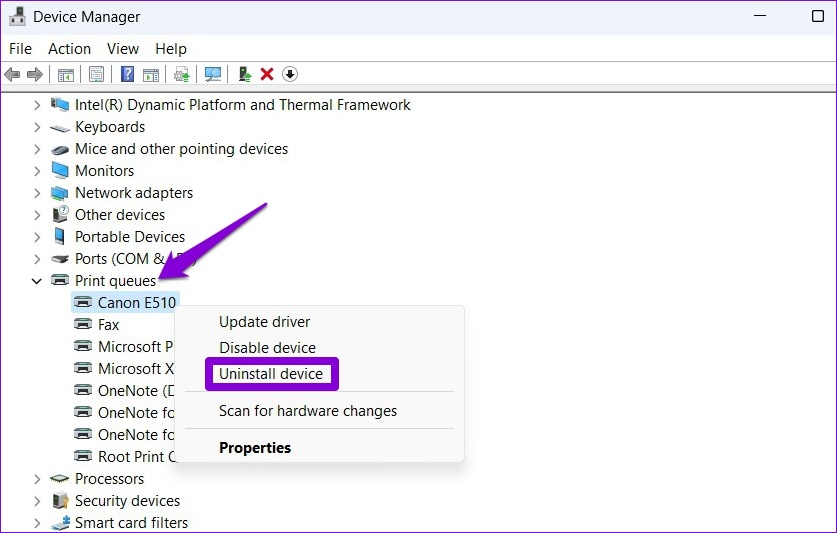Click the gear with green arrow icon
The image size is (837, 533).
pyautogui.click(x=182, y=74)
